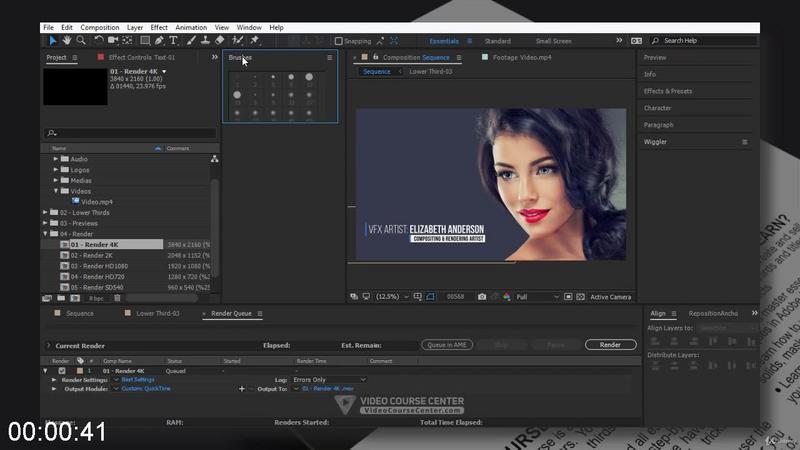The width and height of the screenshot is (800, 450).
Task: Select the Hand tool
Action: point(67,40)
